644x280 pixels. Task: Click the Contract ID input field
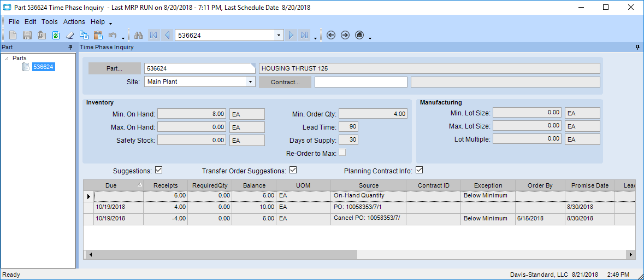click(x=361, y=82)
